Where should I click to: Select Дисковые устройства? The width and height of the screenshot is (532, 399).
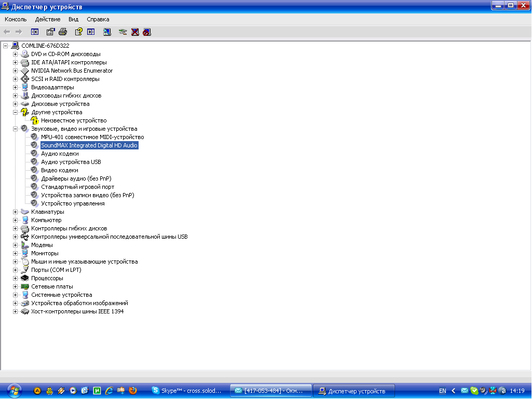tap(60, 104)
